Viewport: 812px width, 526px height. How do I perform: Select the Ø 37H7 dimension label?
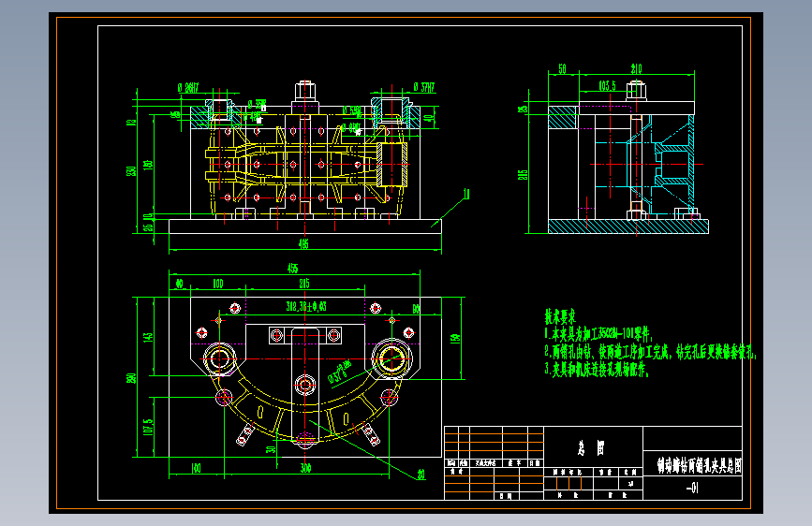[424, 87]
